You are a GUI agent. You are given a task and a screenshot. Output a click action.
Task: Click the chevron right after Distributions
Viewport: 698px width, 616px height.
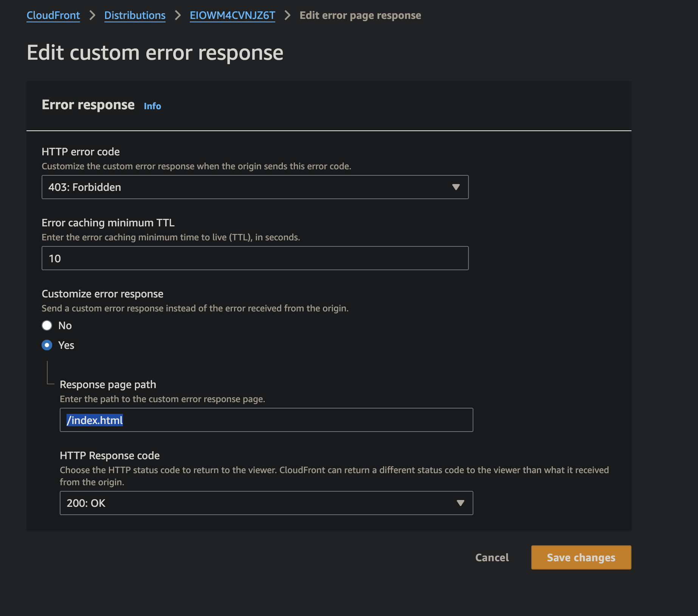coord(178,15)
